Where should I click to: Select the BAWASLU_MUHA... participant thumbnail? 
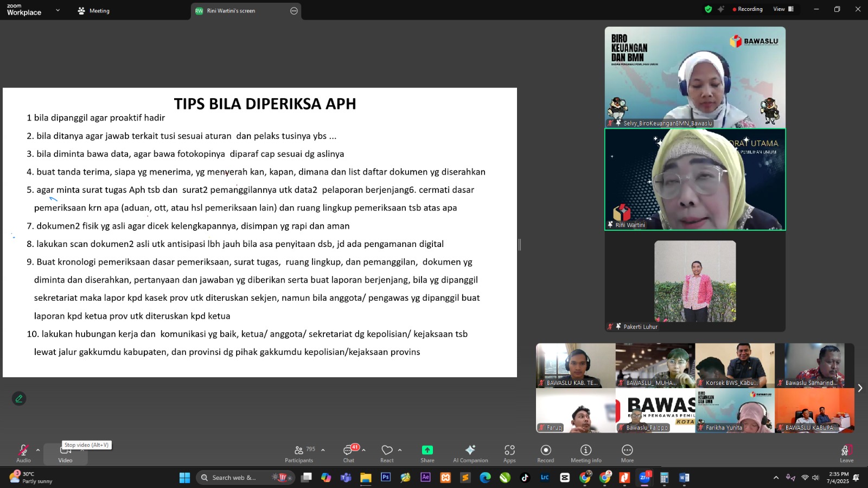pyautogui.click(x=655, y=365)
